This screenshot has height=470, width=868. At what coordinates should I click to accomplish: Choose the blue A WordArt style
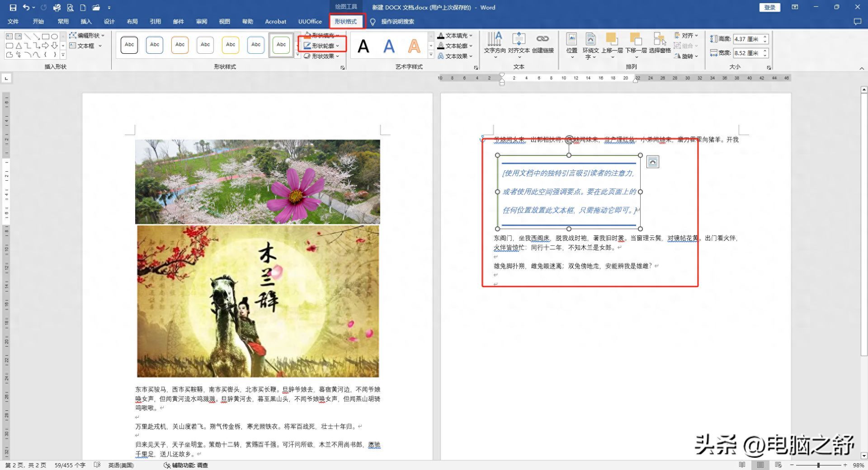click(389, 46)
